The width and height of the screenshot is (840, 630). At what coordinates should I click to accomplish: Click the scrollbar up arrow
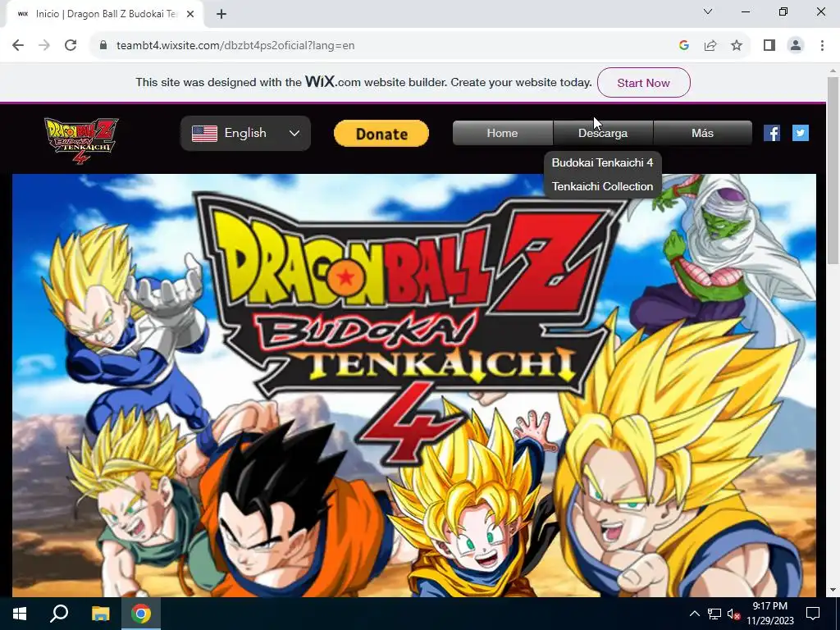click(833, 71)
